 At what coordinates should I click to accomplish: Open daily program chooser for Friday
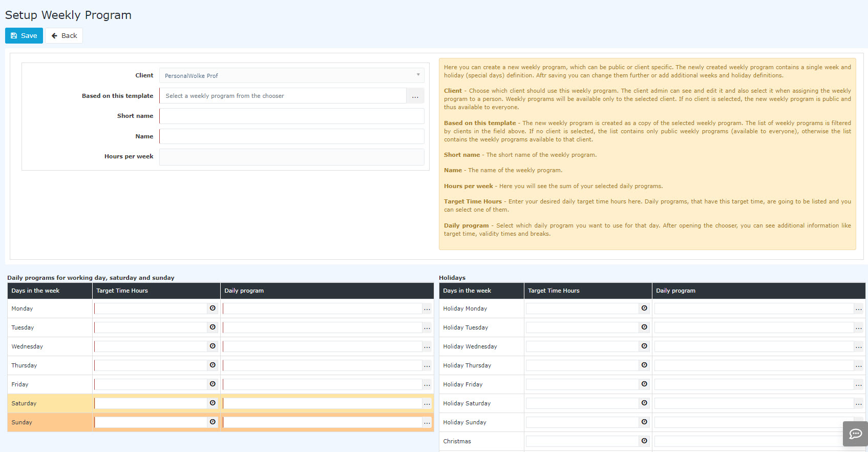(427, 384)
